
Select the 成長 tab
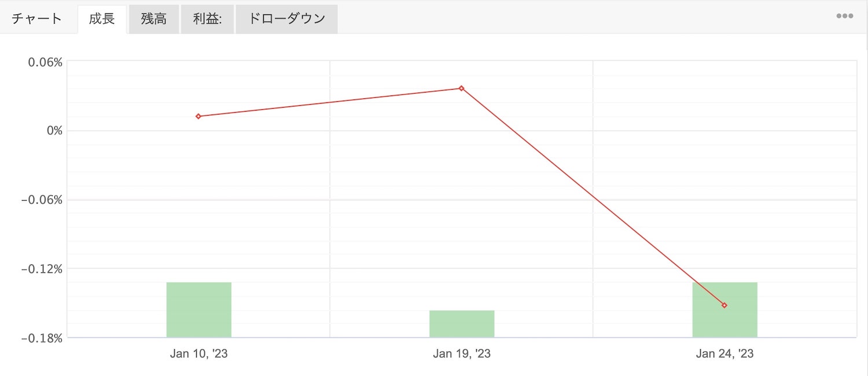102,19
